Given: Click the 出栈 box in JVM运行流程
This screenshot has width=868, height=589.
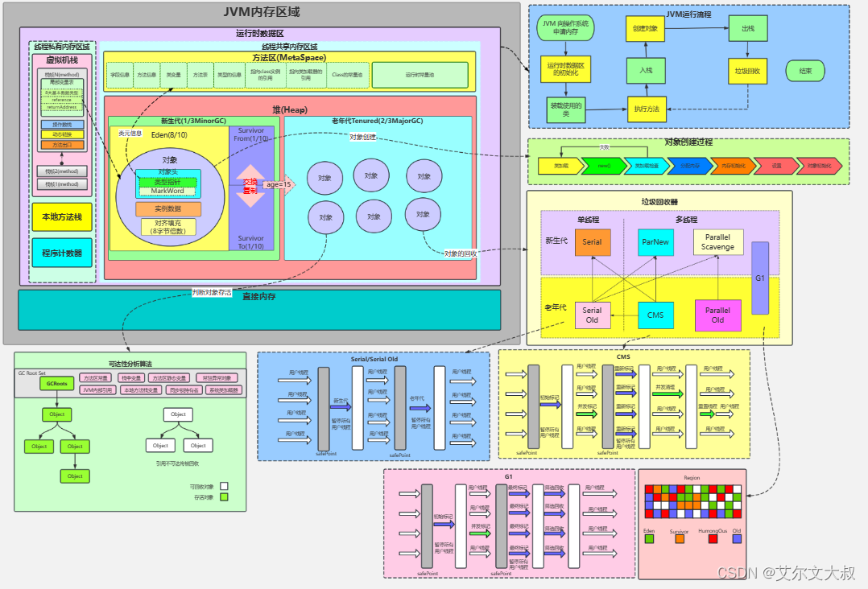Looking at the screenshot, I should point(749,27).
